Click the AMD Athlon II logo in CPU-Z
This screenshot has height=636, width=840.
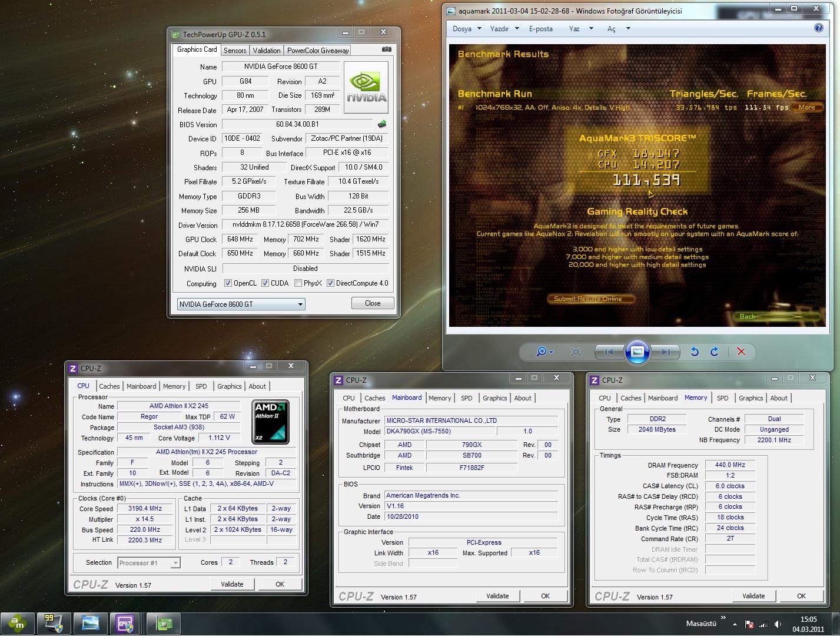271,422
